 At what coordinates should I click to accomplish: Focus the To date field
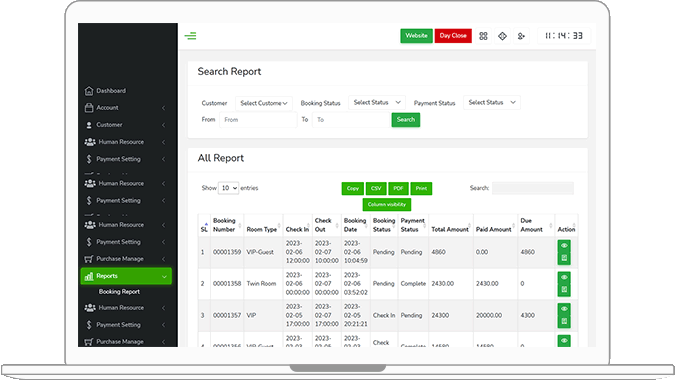351,120
